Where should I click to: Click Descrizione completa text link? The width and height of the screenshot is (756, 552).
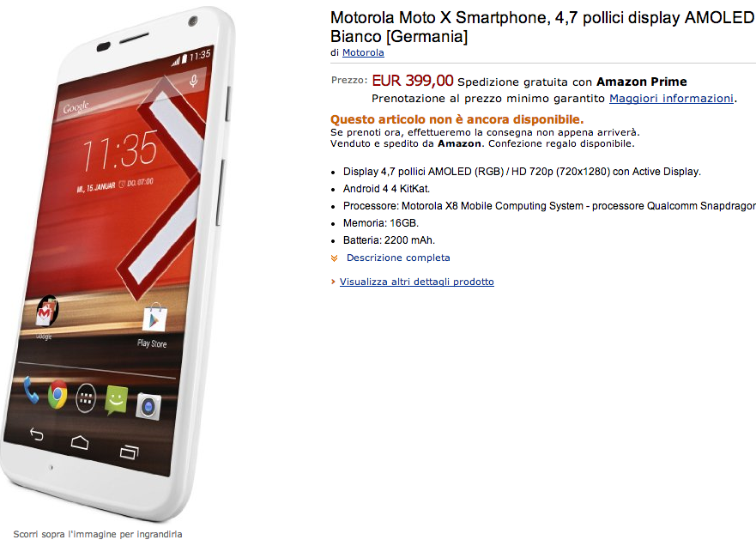point(398,258)
